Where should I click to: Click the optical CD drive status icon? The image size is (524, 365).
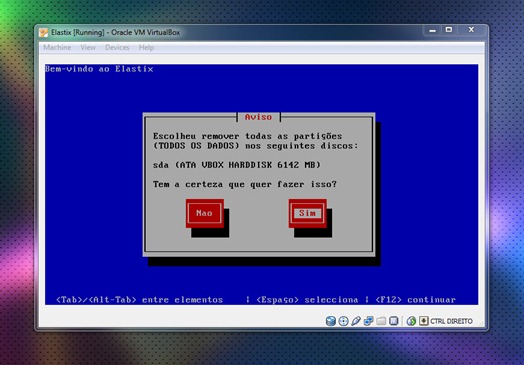point(343,321)
